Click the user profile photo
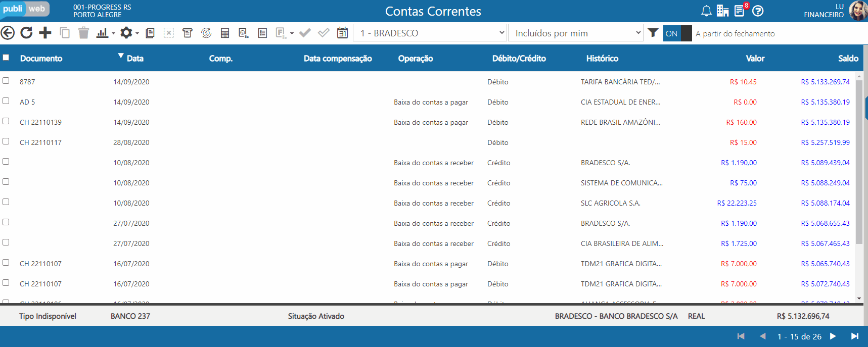 pos(858,11)
